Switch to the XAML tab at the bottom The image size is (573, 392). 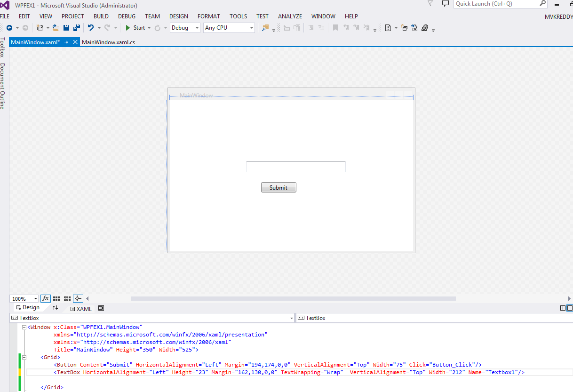[81, 309]
